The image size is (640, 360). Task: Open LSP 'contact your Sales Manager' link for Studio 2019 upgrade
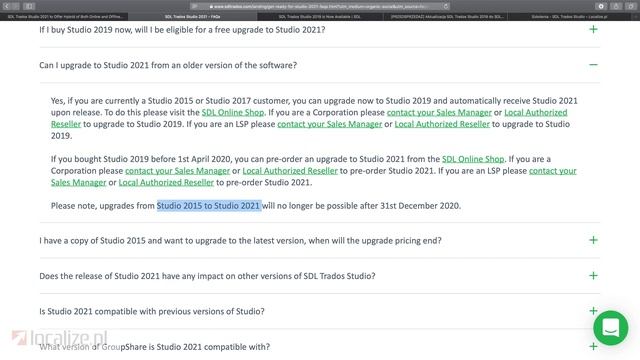point(329,124)
